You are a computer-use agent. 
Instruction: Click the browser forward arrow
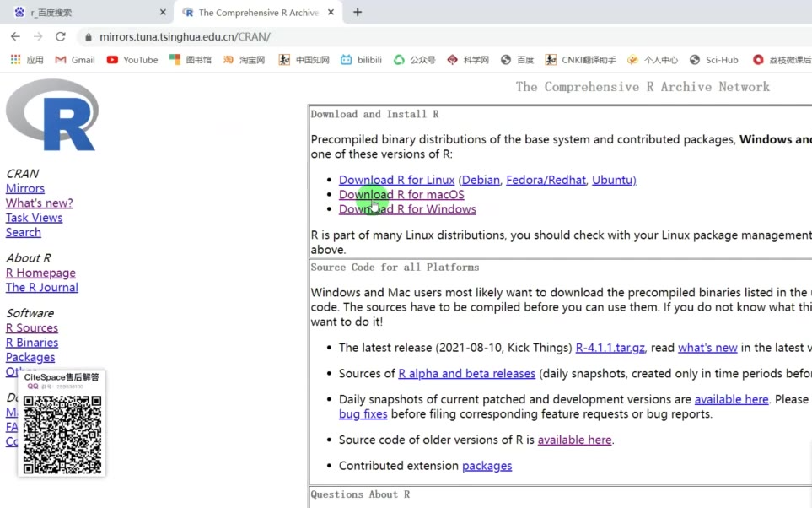[x=38, y=37]
